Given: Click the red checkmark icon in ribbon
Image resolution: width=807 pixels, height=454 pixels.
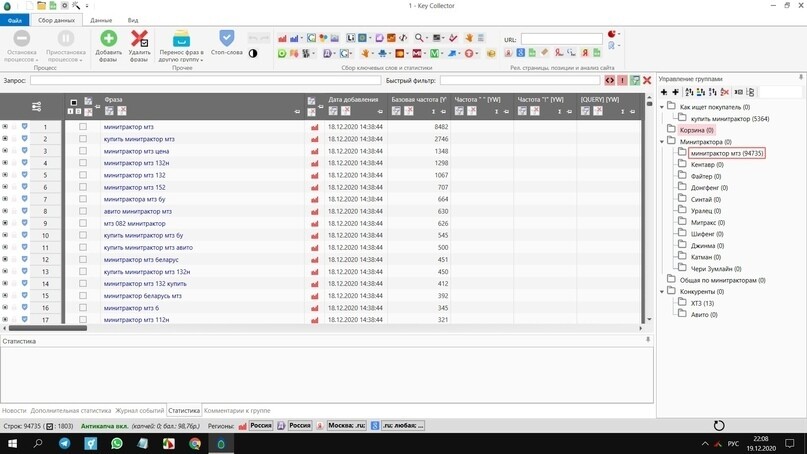Looking at the screenshot, I should pyautogui.click(x=453, y=38).
